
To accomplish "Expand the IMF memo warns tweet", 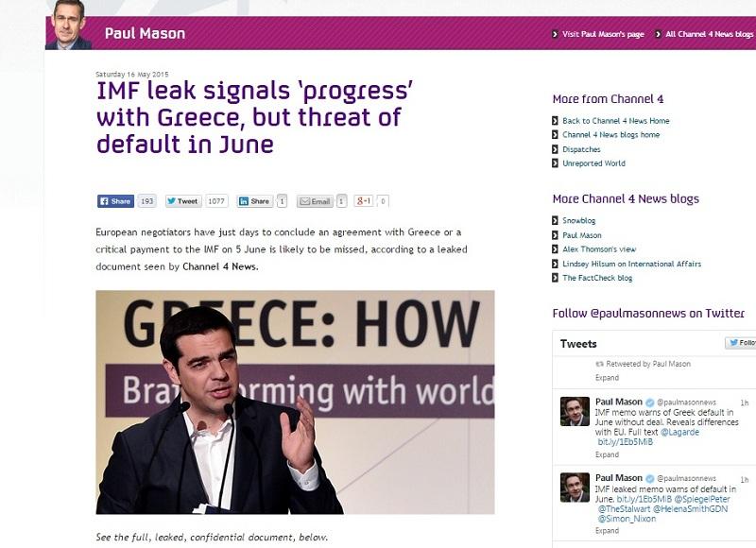I will click(x=607, y=454).
